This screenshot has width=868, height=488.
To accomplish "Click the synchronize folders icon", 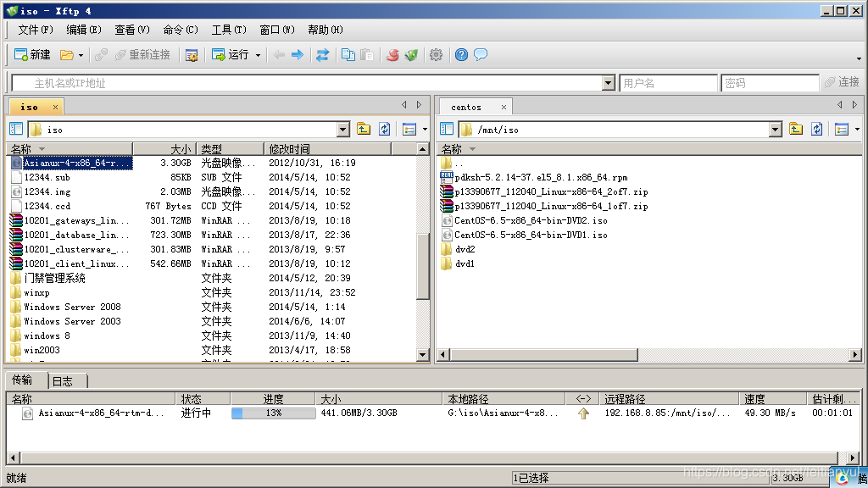I will [x=323, y=55].
